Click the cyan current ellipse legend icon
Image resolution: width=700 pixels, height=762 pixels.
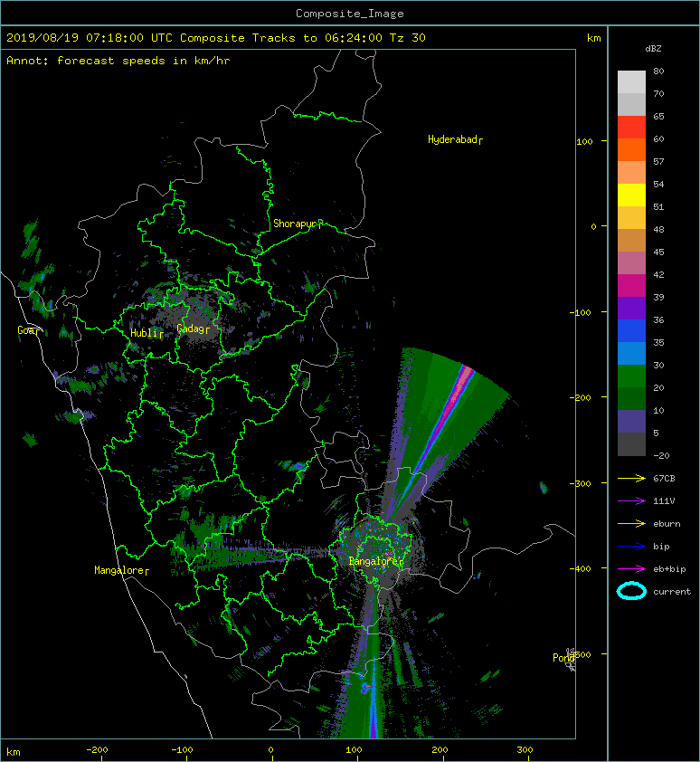[631, 591]
